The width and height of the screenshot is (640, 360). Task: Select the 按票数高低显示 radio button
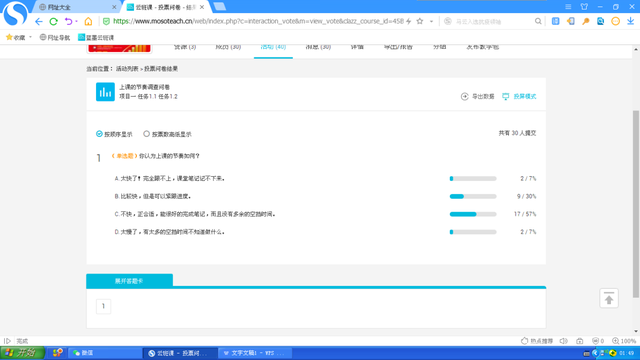coord(146,134)
